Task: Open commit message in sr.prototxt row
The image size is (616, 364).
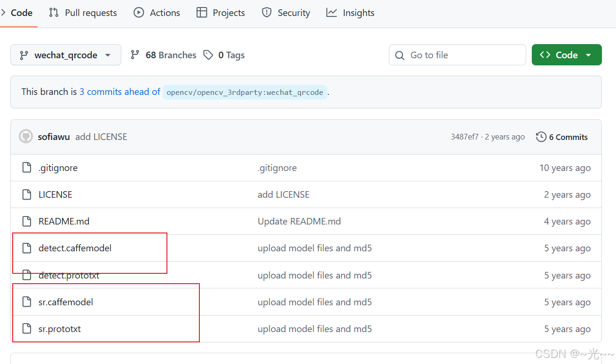Action: tap(315, 329)
